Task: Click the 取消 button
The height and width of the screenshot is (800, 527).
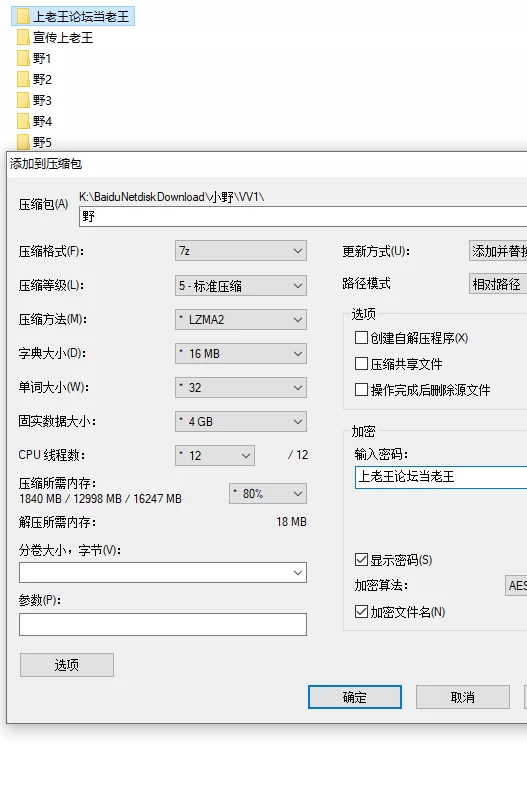Action: tap(463, 697)
